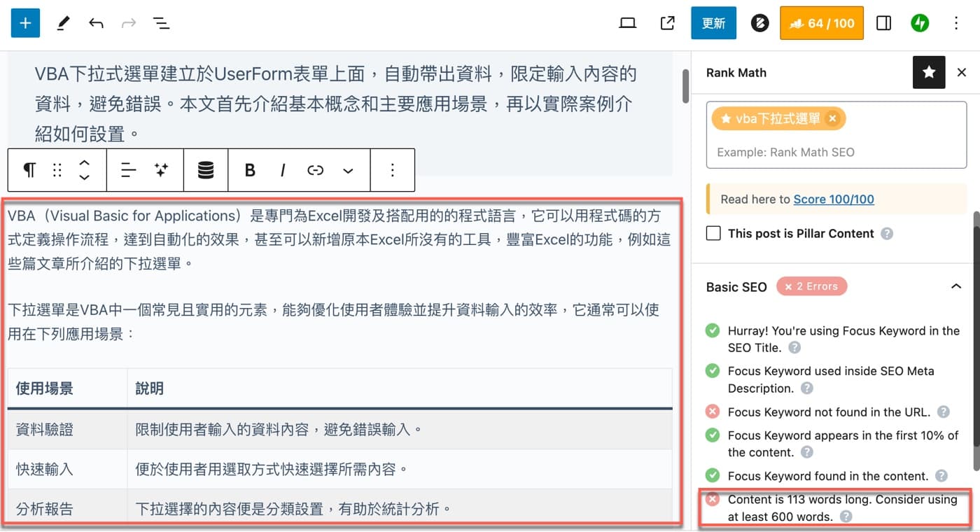This screenshot has width=980, height=532.
Task: Open the green Jetpack lightning icon
Action: pos(919,23)
